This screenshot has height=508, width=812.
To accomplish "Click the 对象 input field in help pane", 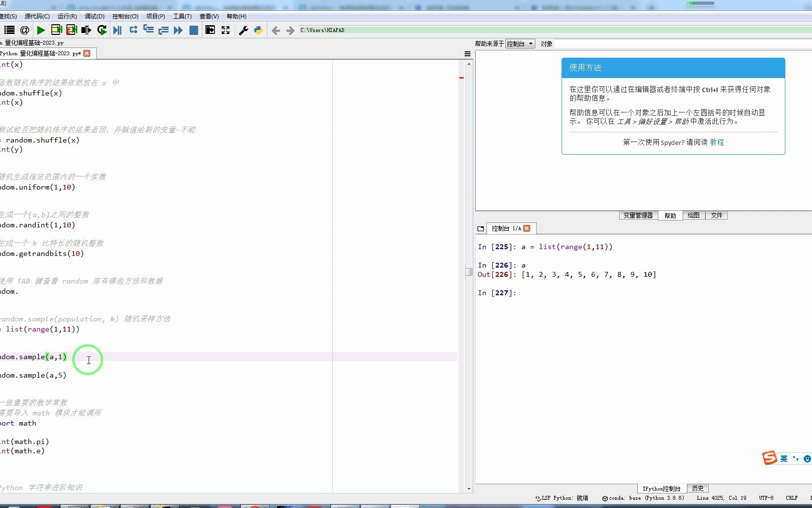I will 683,44.
